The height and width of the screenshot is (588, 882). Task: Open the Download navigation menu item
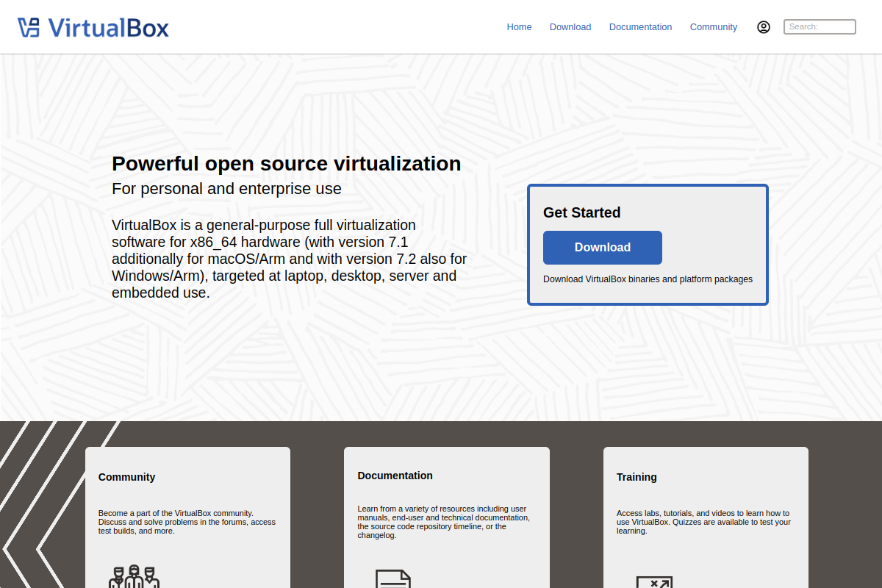click(x=570, y=27)
